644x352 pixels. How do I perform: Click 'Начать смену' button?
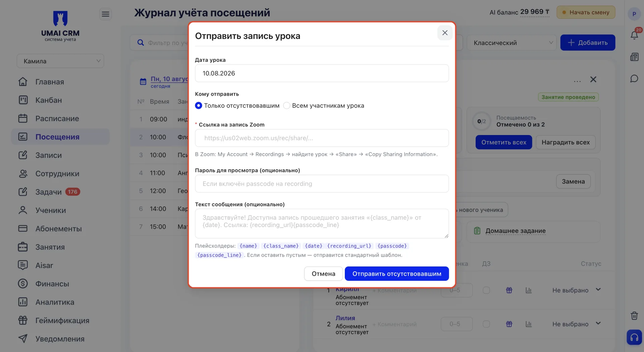(586, 12)
